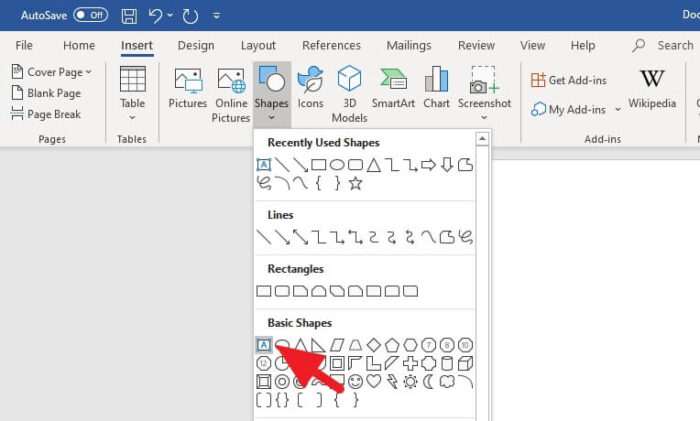
Task: Click the Online Pictures button
Action: [230, 95]
